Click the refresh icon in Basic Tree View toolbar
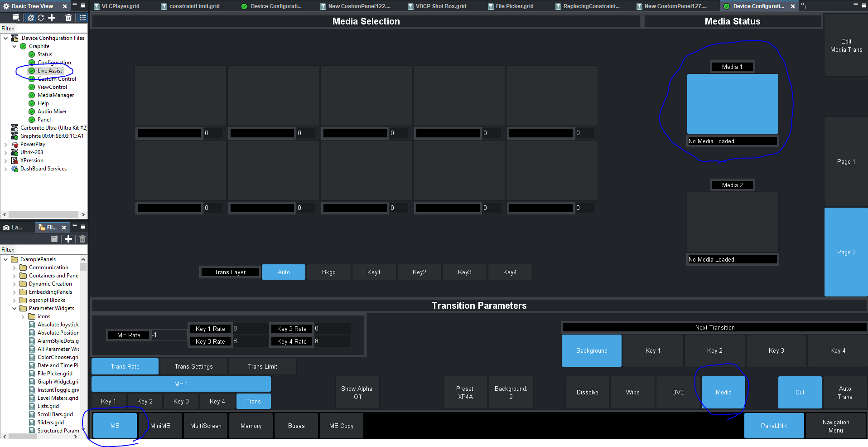Screen dimensions: 868x447 (x=41, y=18)
